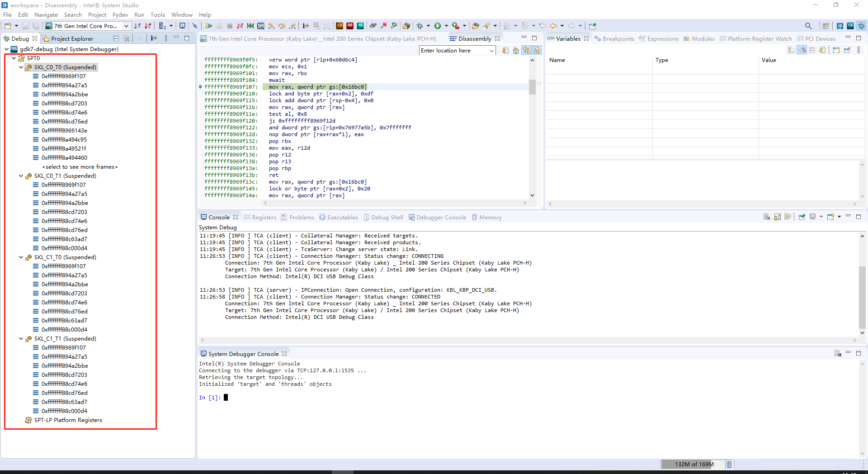Toggle Show Type Names in Variables view
The width and height of the screenshot is (868, 474).
point(791,50)
